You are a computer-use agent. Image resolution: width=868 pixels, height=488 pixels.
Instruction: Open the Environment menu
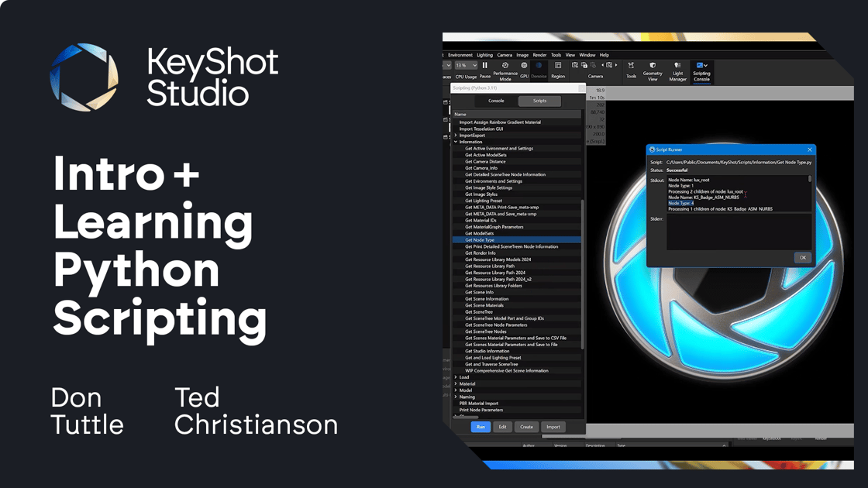pos(460,55)
